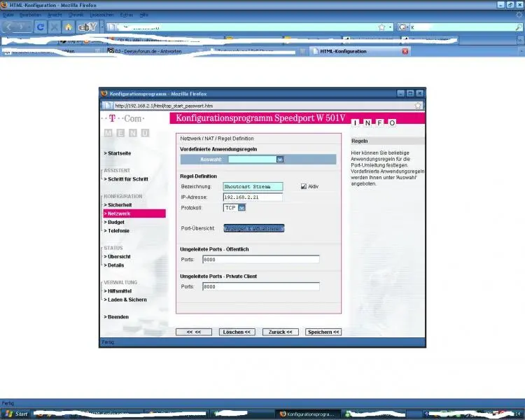Open the Protokoll TCP dropdown

241,207
